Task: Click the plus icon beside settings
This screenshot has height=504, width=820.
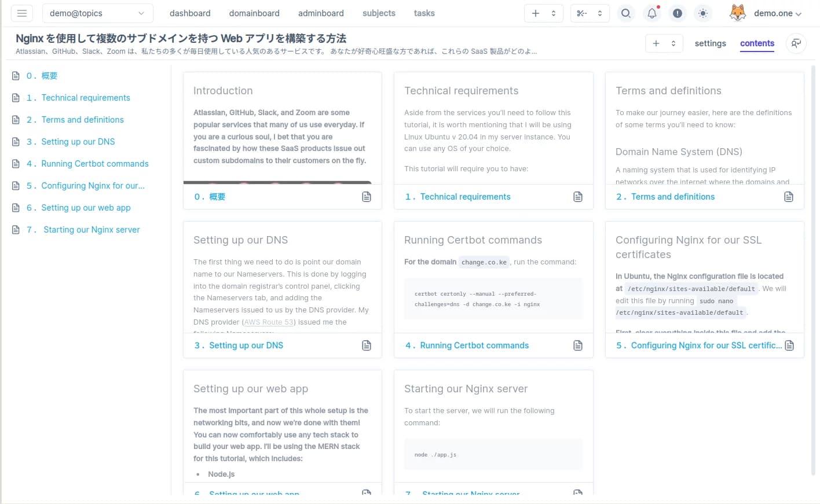Action: (x=656, y=43)
